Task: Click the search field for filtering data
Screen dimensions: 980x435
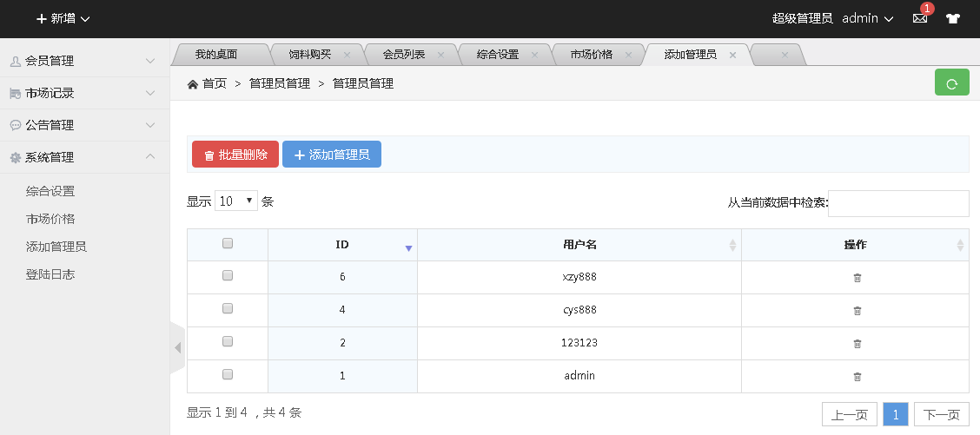Action: point(898,203)
